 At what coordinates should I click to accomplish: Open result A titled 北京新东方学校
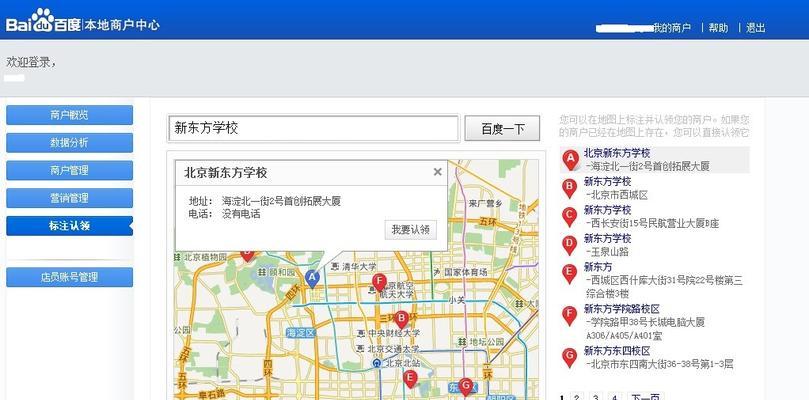tap(617, 153)
